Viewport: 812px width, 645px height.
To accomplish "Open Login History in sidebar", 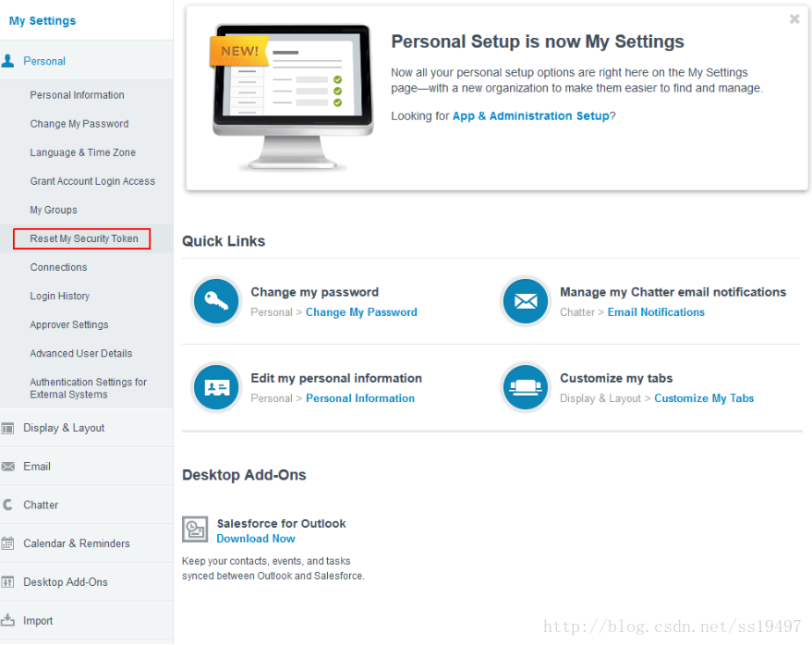I will tap(59, 296).
